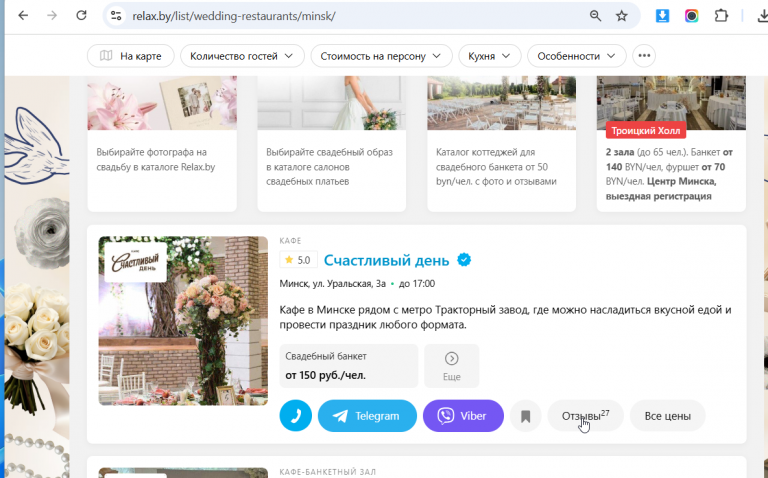
Task: Open the Extensions puzzle icon
Action: pyautogui.click(x=721, y=16)
